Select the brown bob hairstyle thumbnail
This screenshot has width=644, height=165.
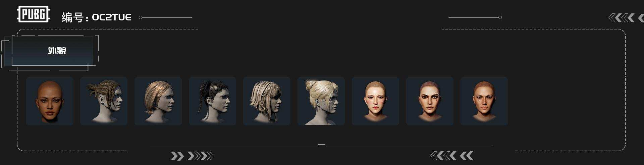coord(158,101)
